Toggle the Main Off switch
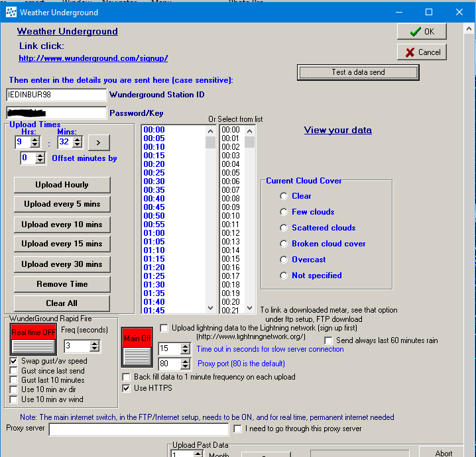This screenshot has width=476, height=457. [137, 347]
